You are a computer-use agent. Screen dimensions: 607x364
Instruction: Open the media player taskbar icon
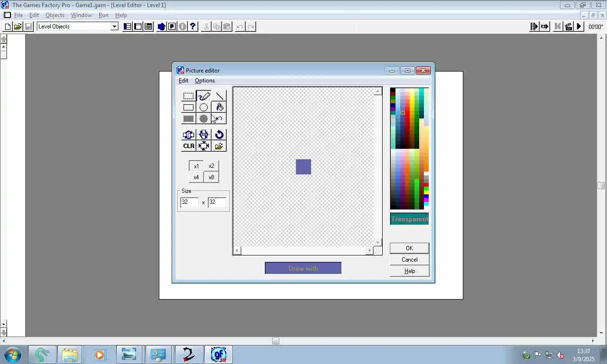(100, 355)
